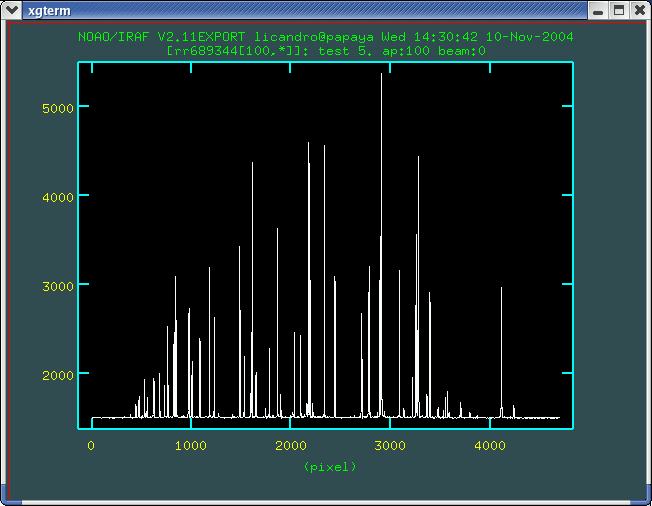Click the tallest spectral peak above 5000

(x=381, y=80)
